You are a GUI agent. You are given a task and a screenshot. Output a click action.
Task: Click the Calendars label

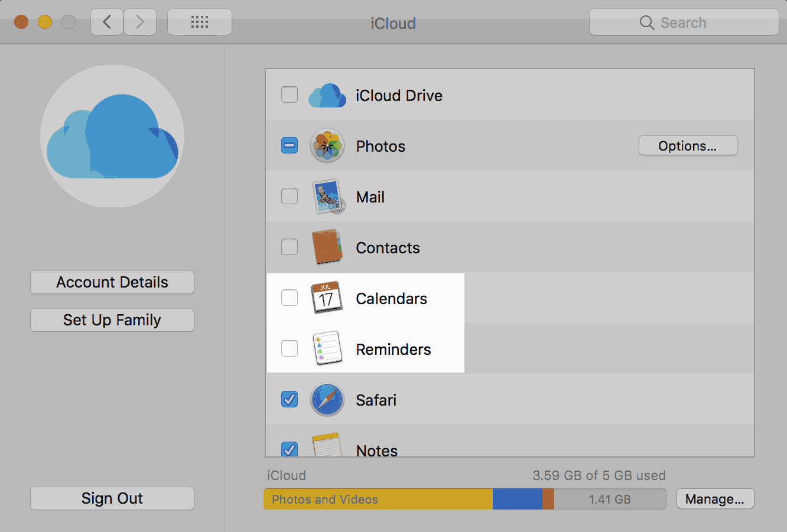[x=391, y=299]
